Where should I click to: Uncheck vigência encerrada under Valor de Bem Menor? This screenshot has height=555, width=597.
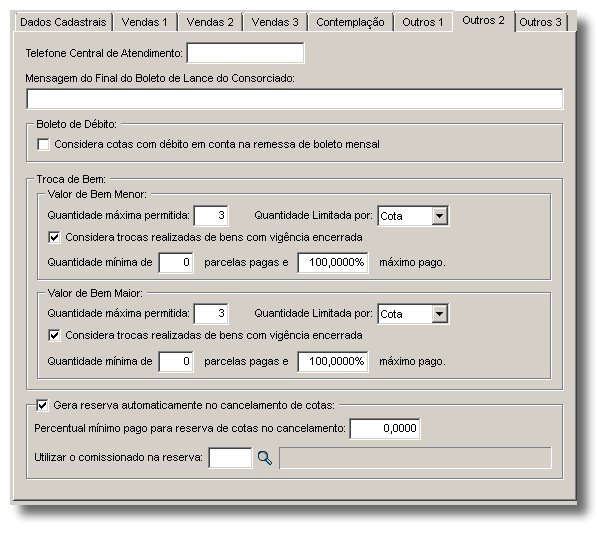coord(54,238)
